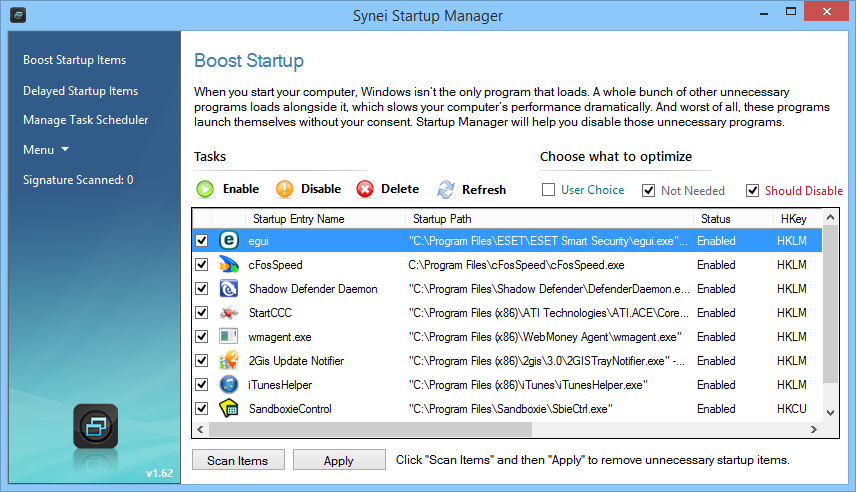Open Delayed Startup Items section
Viewport: 856px width, 492px height.
click(x=80, y=91)
